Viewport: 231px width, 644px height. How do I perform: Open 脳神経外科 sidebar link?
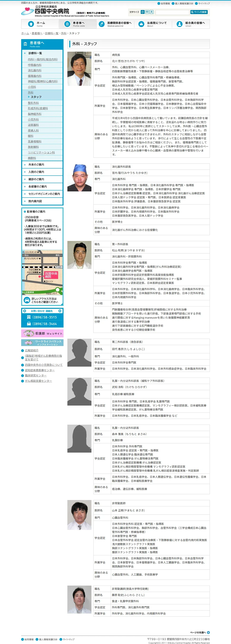pyautogui.click(x=35, y=114)
